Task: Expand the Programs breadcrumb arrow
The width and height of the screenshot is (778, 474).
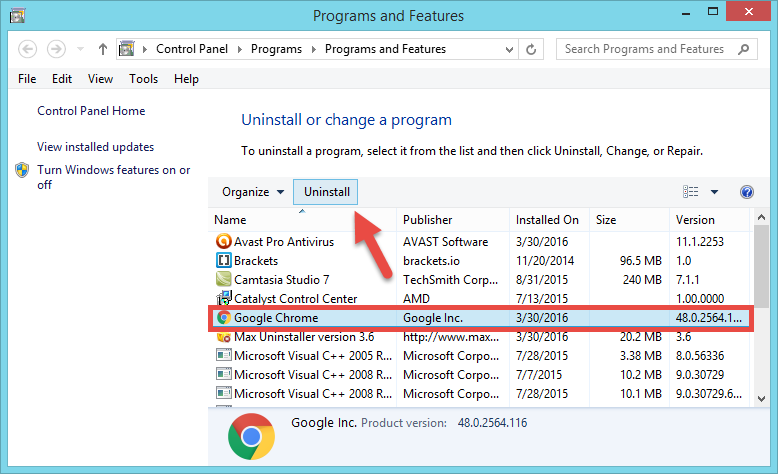Action: 314,49
